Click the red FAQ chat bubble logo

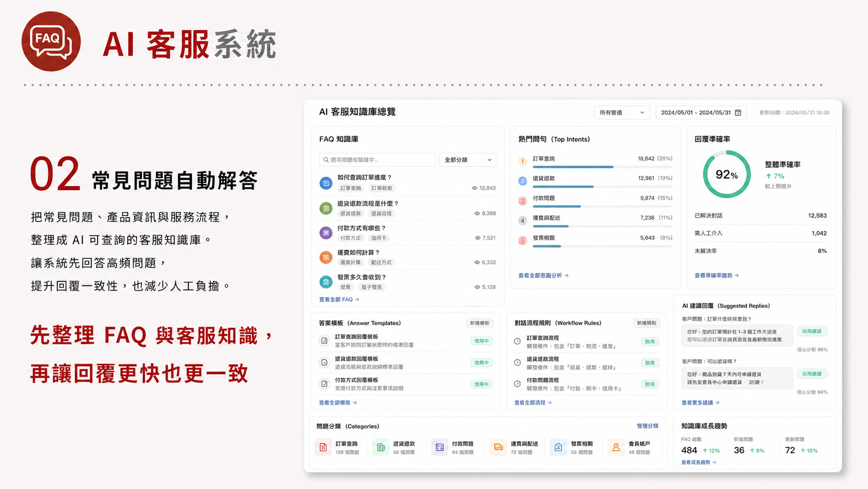[51, 42]
